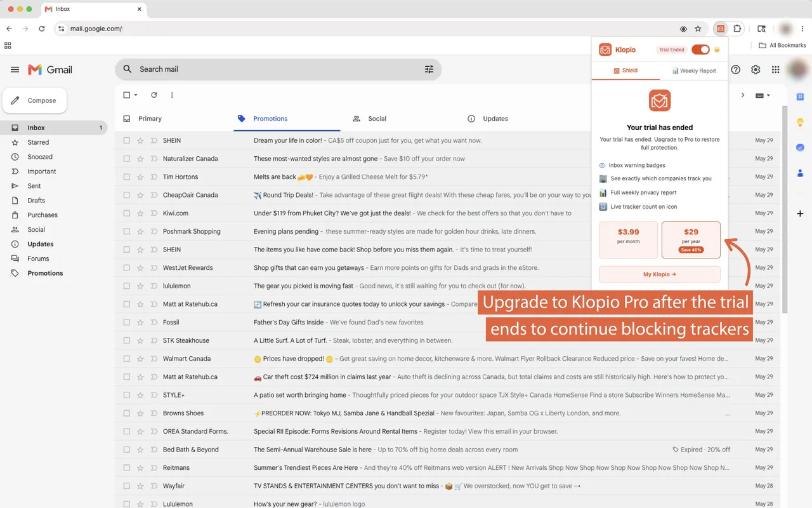Open the select-all checkbox dropdown arrow
The image size is (812, 508).
[136, 95]
